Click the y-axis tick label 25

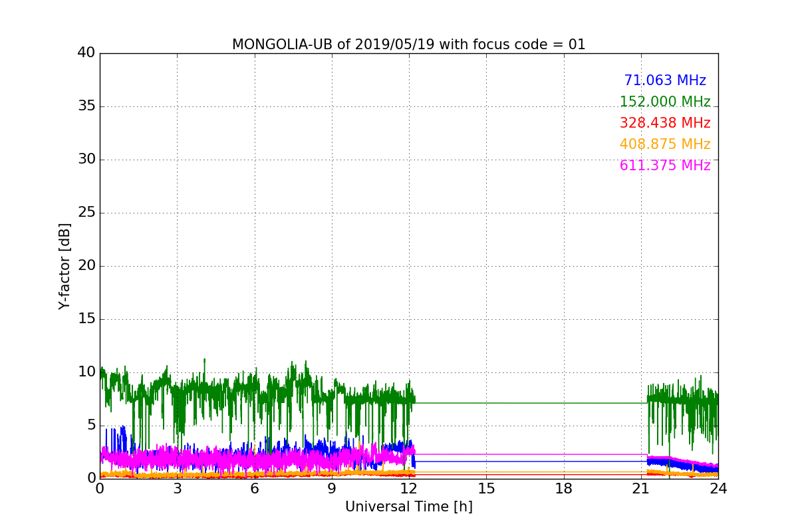[86, 213]
